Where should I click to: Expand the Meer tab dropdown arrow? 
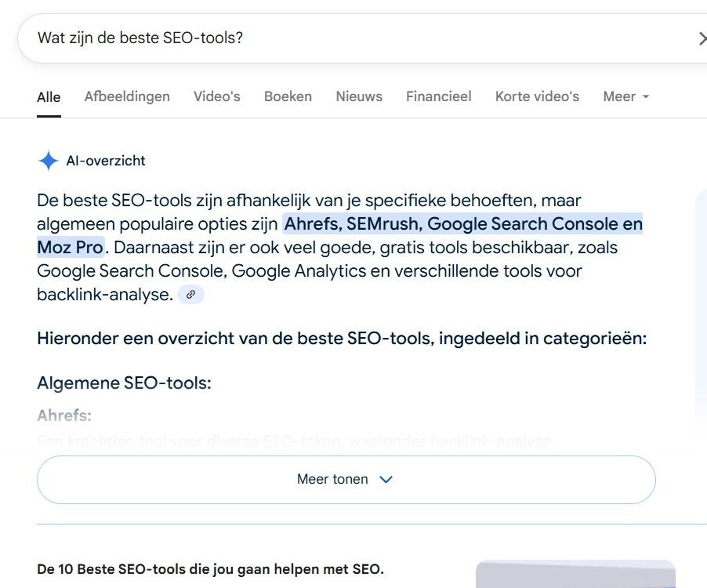(x=645, y=96)
